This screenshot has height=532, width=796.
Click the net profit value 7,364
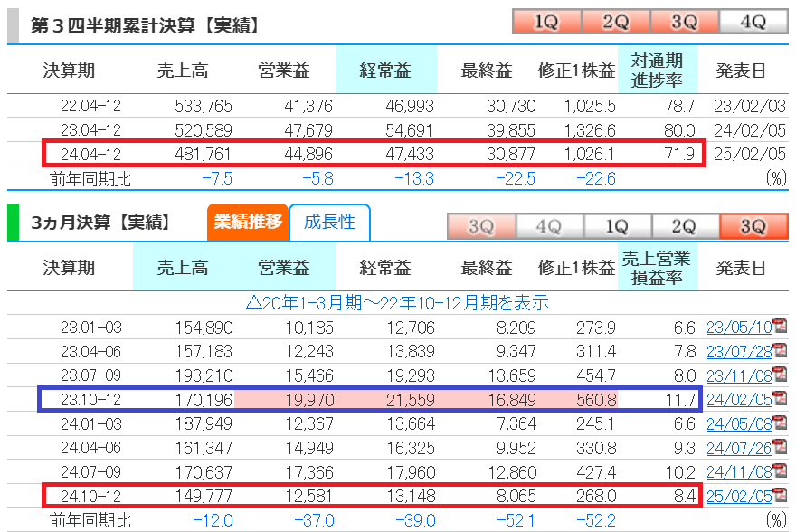tap(516, 423)
